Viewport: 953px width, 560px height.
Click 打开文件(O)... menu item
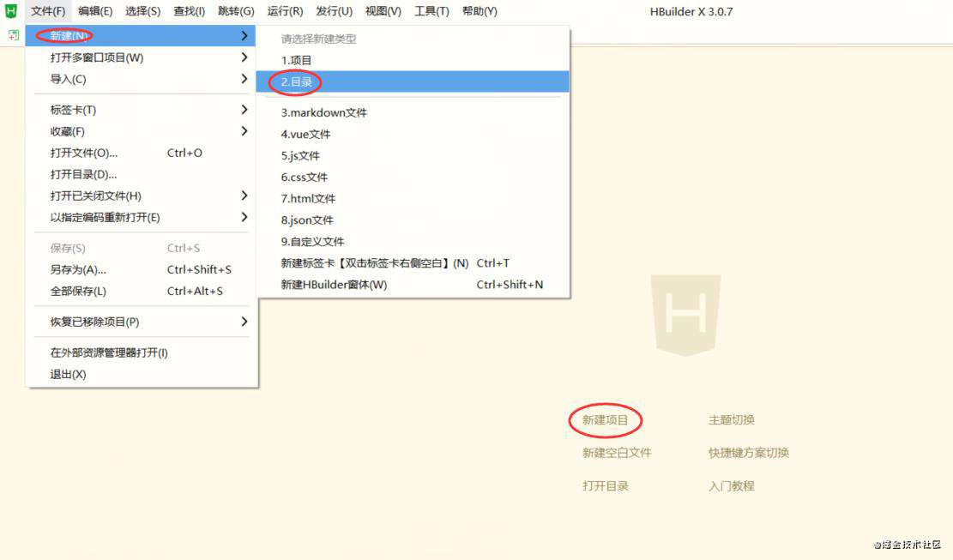tap(141, 153)
